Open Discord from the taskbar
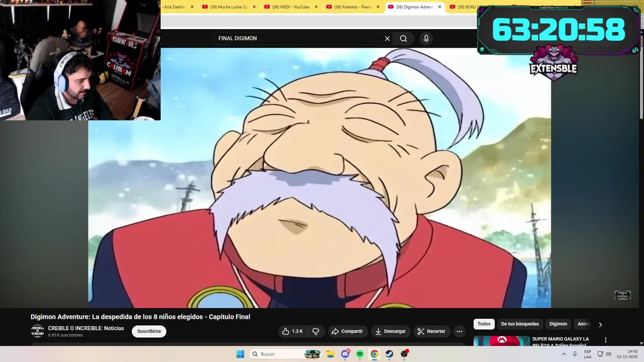Image resolution: width=644 pixels, height=362 pixels. [345, 354]
